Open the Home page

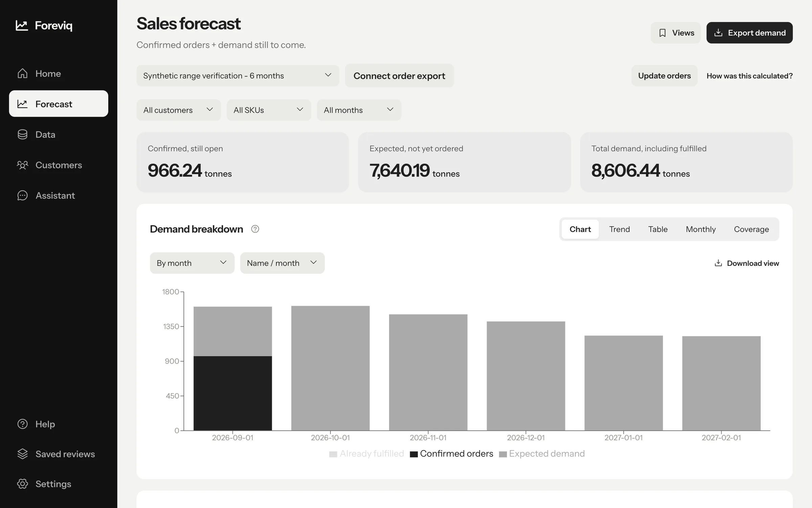click(x=59, y=73)
